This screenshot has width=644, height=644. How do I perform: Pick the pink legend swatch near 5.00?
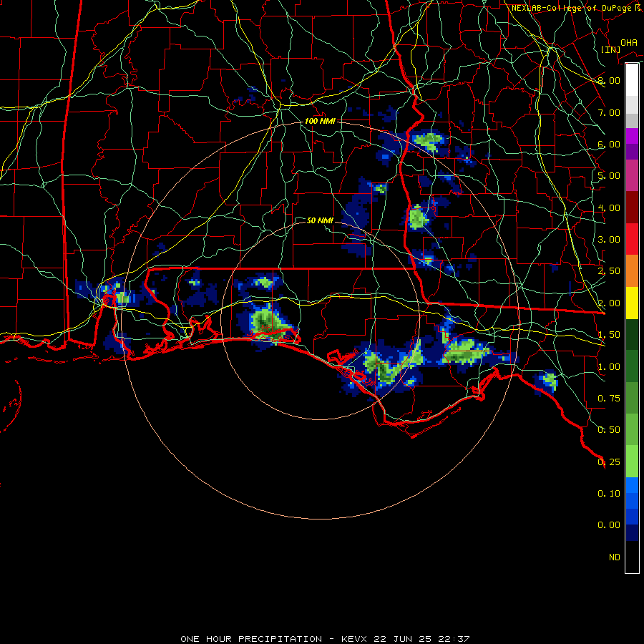(x=632, y=175)
